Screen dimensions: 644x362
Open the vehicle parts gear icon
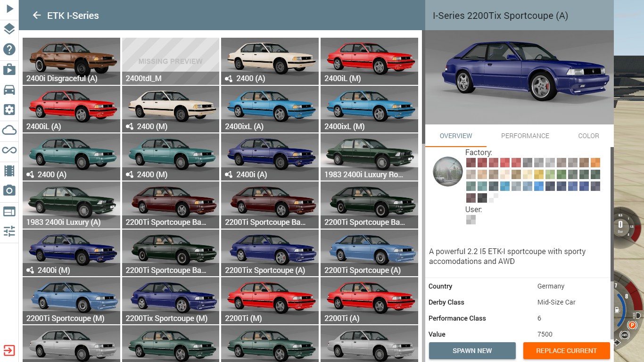9,110
